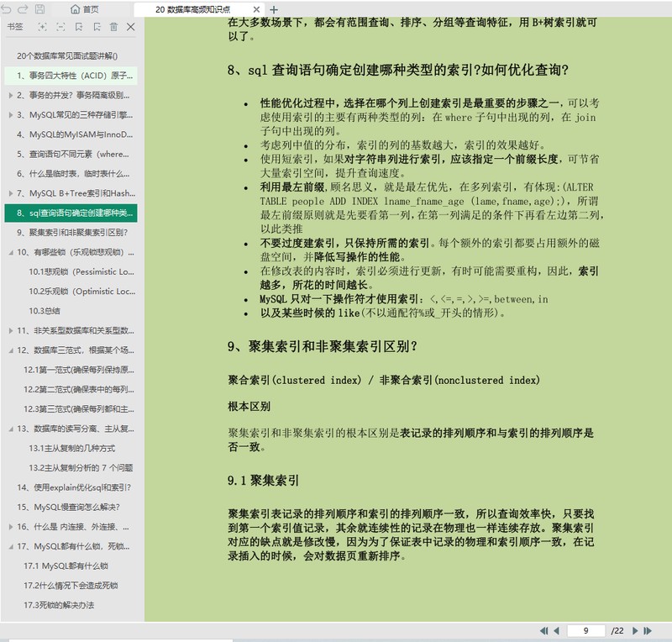Expand bookmark 7 MySQL B+Tree索引 arrow
This screenshot has height=642, width=672.
tap(11, 193)
